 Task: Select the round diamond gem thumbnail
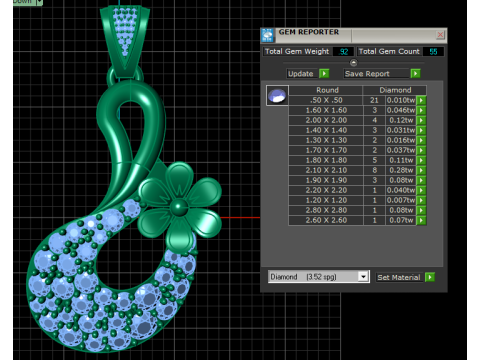point(277,96)
